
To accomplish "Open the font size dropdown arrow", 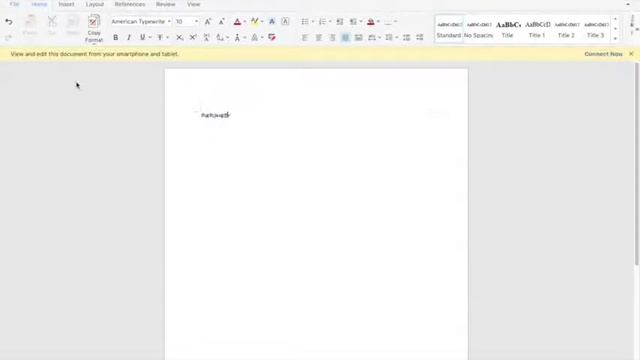I will pos(196,22).
